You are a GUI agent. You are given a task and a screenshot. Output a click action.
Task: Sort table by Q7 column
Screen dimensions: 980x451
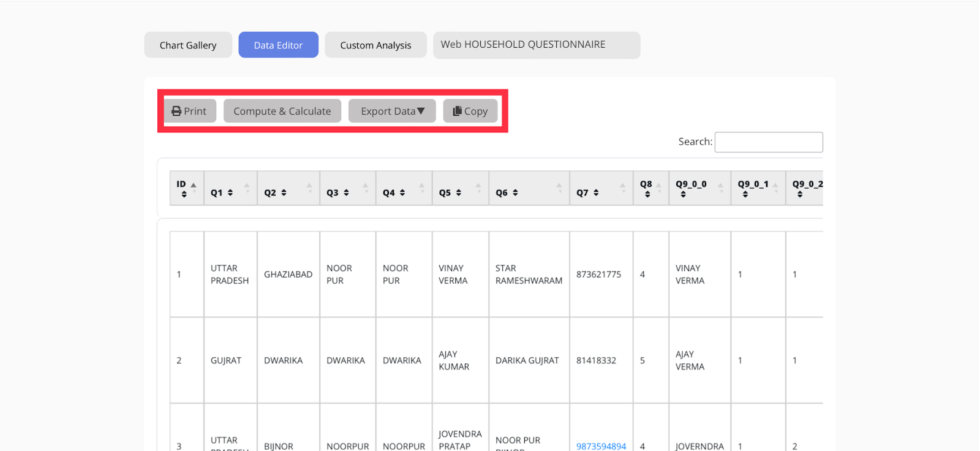click(601, 188)
